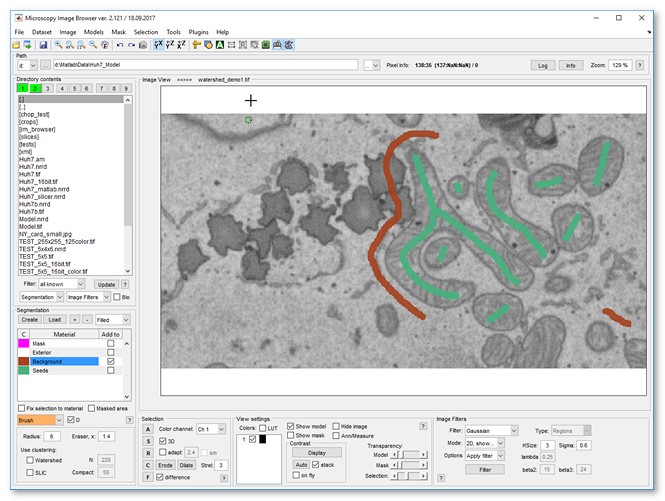Click the Erode button
This screenshot has width=665, height=501.
(x=166, y=465)
